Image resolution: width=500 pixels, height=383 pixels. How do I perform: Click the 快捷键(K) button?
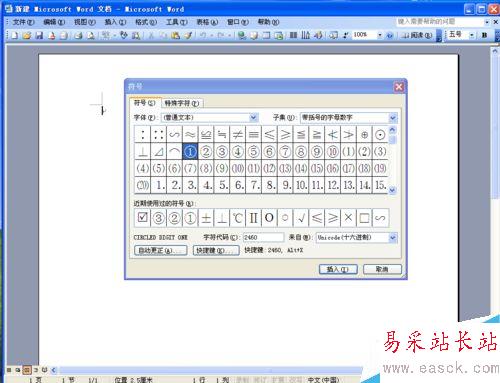click(216, 250)
